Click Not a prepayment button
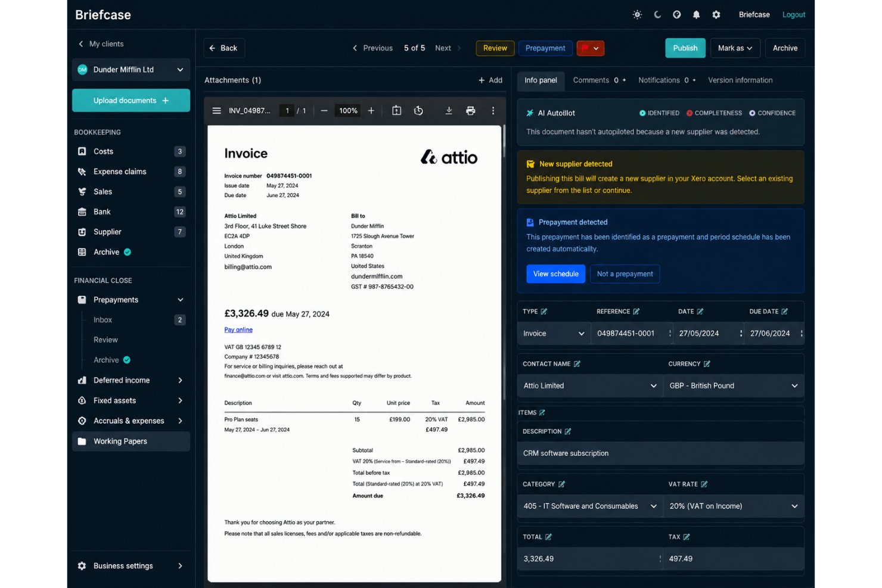Viewport: 882px width, 588px height. (625, 274)
